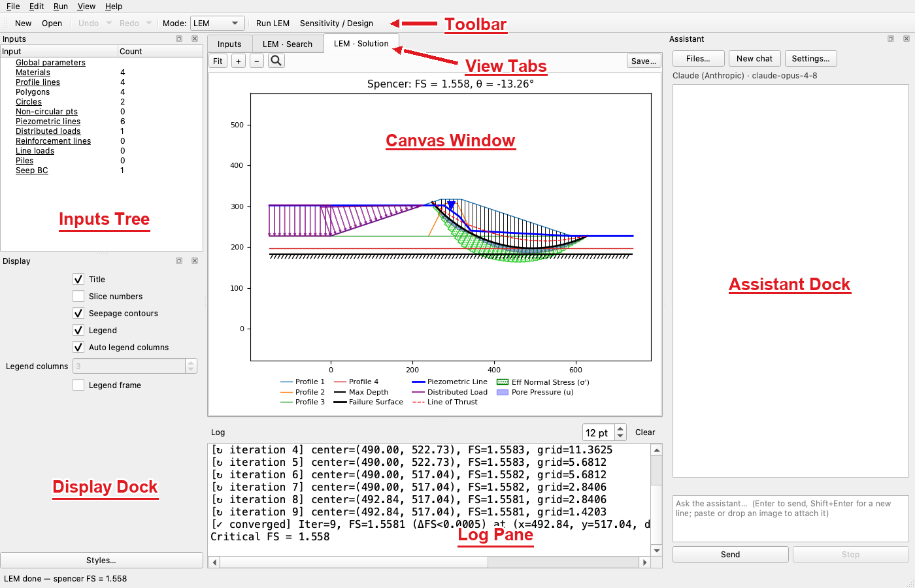Open Distributed loads in Inputs tree
The width and height of the screenshot is (915, 588).
(48, 131)
